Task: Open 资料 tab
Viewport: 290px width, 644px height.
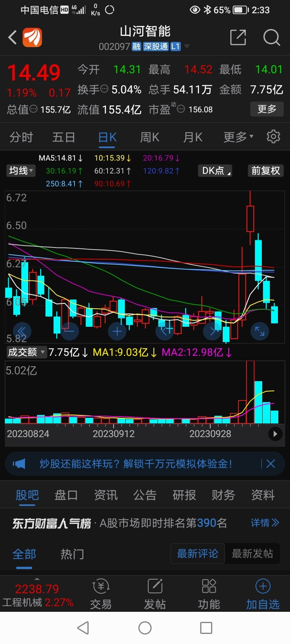Action: click(x=263, y=495)
